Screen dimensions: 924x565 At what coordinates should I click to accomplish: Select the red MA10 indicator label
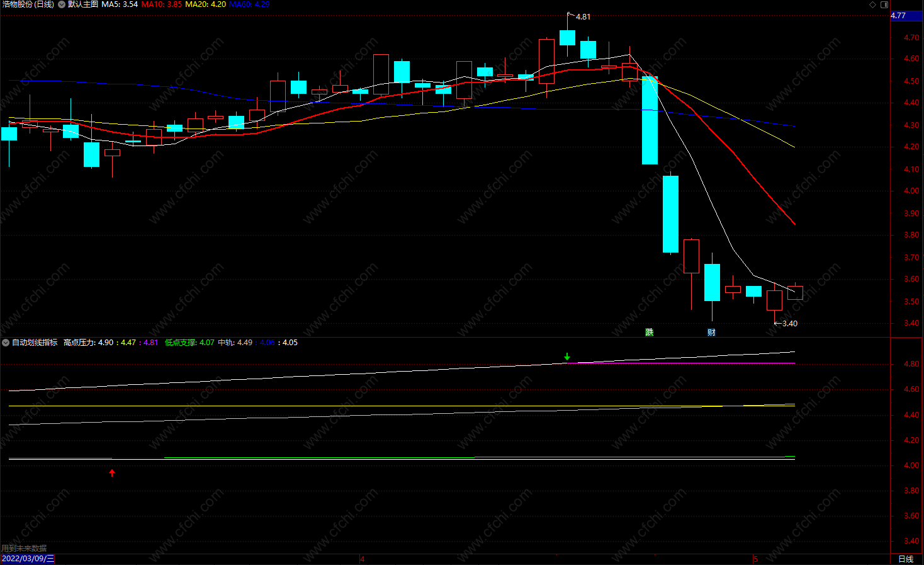(x=162, y=4)
